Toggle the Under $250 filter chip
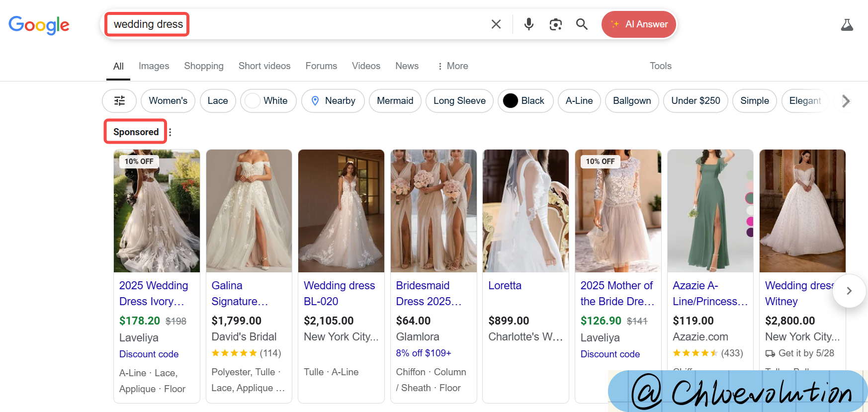This screenshot has height=412, width=868. point(695,101)
